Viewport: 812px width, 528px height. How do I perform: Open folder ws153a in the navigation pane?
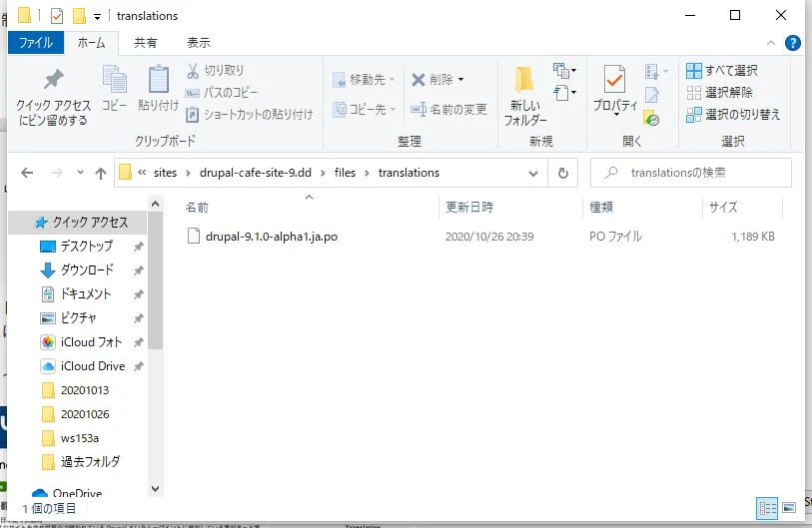[x=70, y=438]
